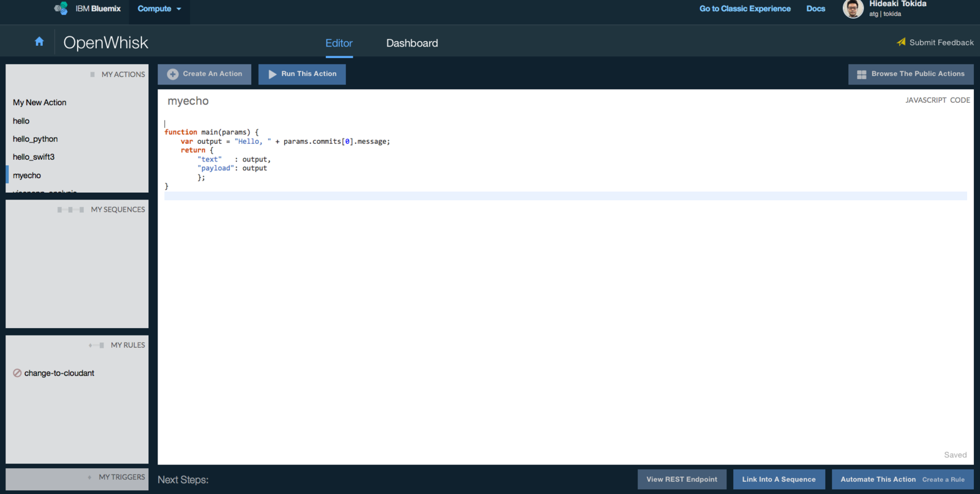The height and width of the screenshot is (494, 980).
Task: Click the highlighted empty line in the code editor
Action: [565, 196]
